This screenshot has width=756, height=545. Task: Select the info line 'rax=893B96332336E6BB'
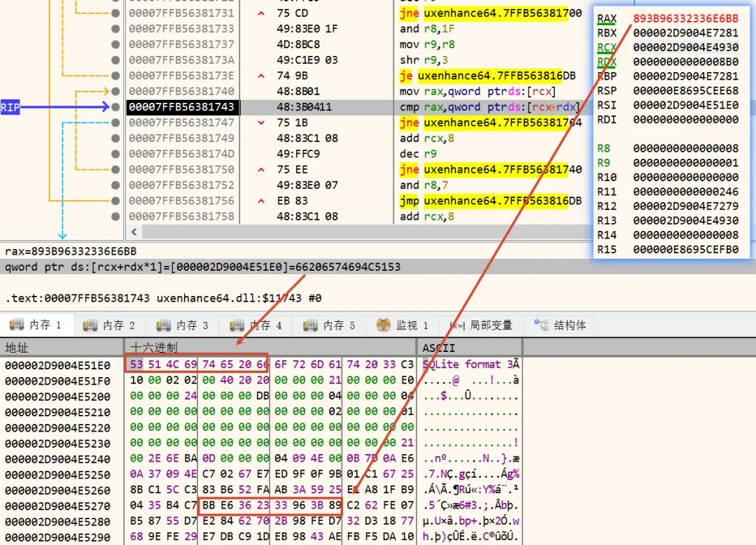coord(71,252)
